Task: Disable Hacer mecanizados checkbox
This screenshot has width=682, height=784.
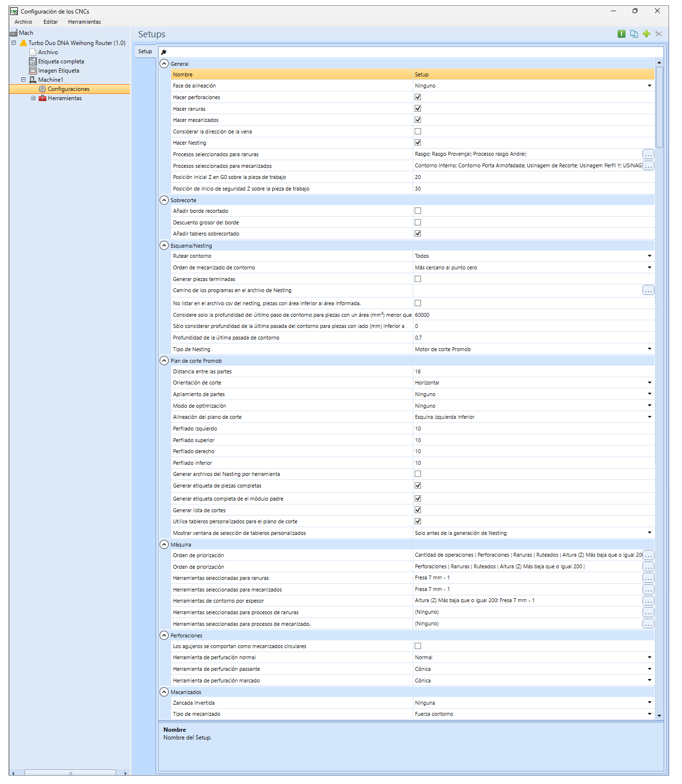Action: (x=418, y=120)
